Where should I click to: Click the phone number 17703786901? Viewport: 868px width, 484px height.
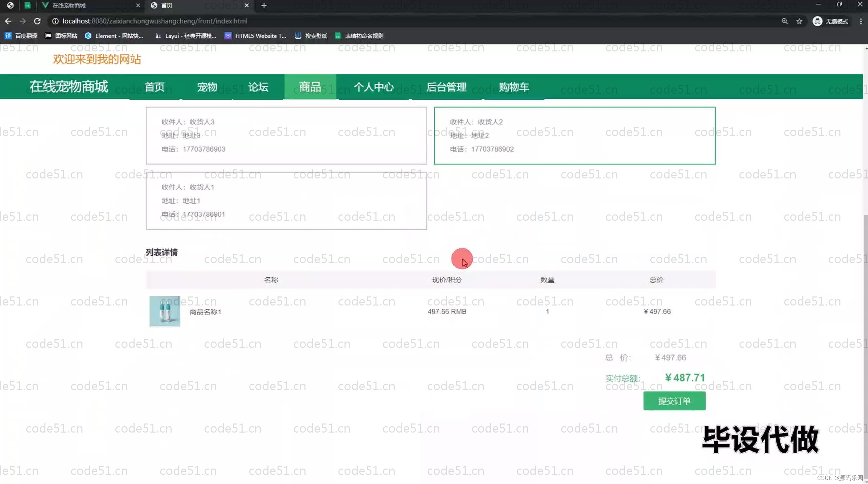[204, 214]
